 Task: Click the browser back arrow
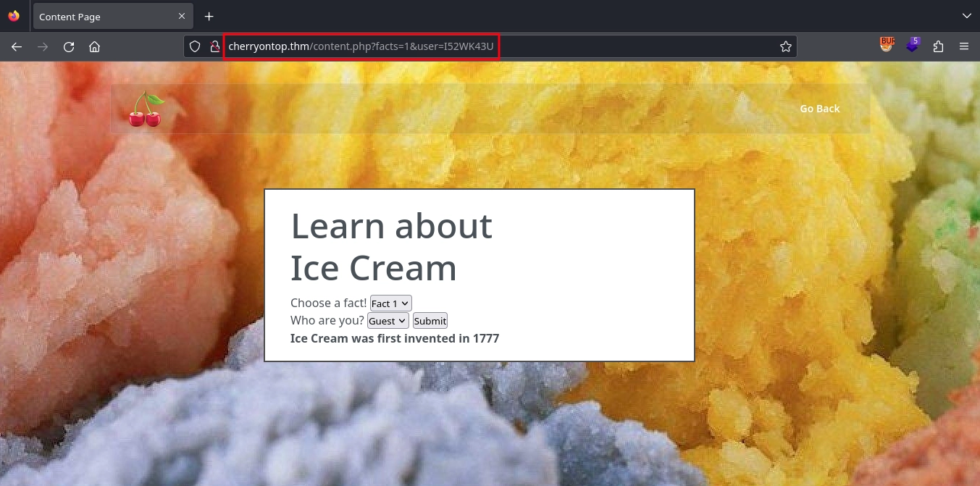click(17, 46)
